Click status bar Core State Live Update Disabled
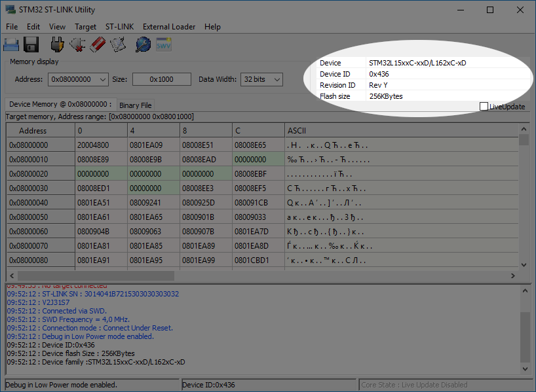Viewport: 536px width, 392px height. tap(445, 385)
